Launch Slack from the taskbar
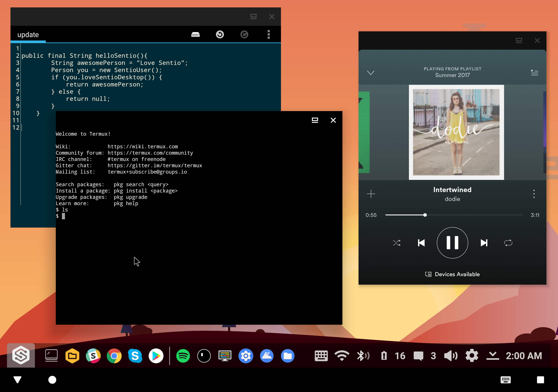The height and width of the screenshot is (392, 558). pos(93,356)
